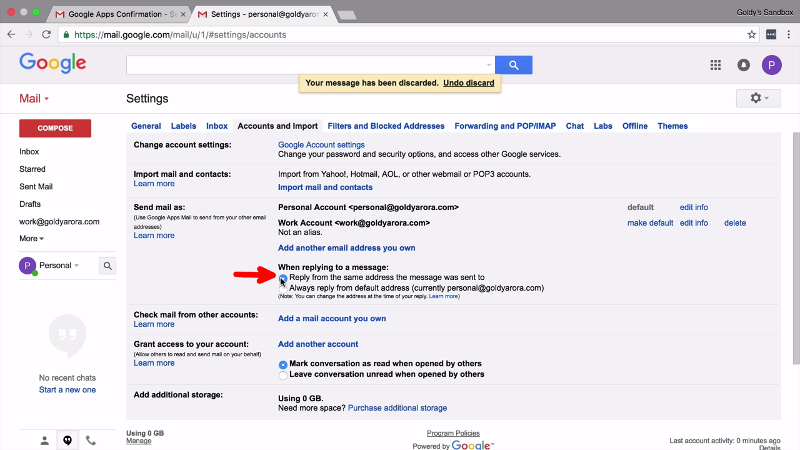800x450 pixels.
Task: Close the Settings browser tab
Action: [x=326, y=14]
